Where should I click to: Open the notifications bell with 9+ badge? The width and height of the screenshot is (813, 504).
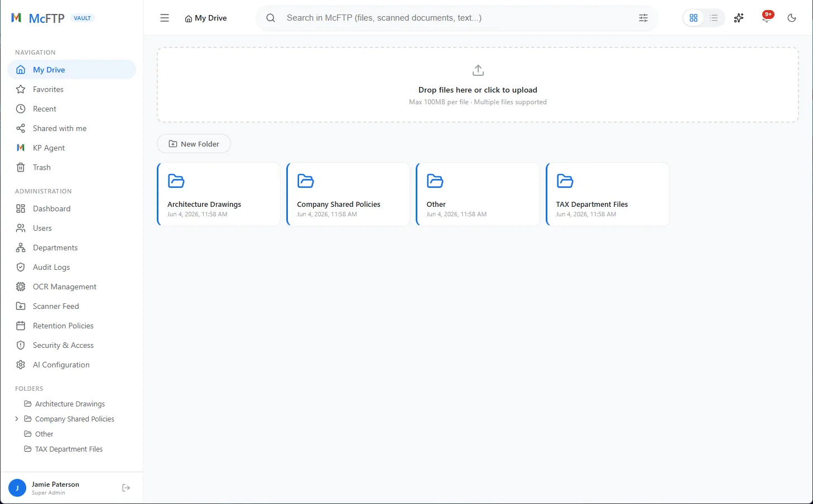767,17
